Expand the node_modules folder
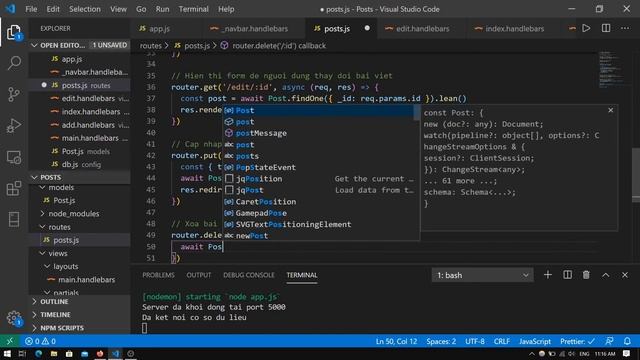640x360 pixels. point(42,213)
